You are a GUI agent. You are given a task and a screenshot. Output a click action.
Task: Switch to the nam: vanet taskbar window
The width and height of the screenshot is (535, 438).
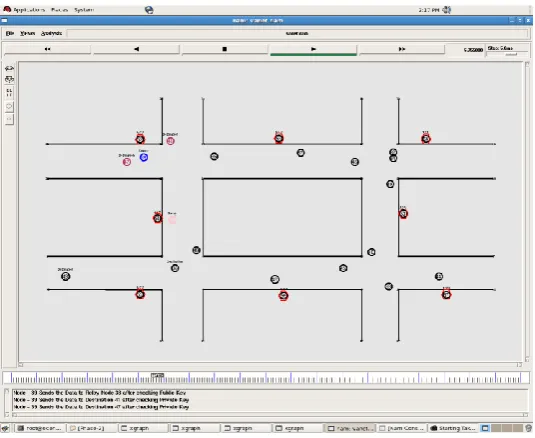pos(350,428)
